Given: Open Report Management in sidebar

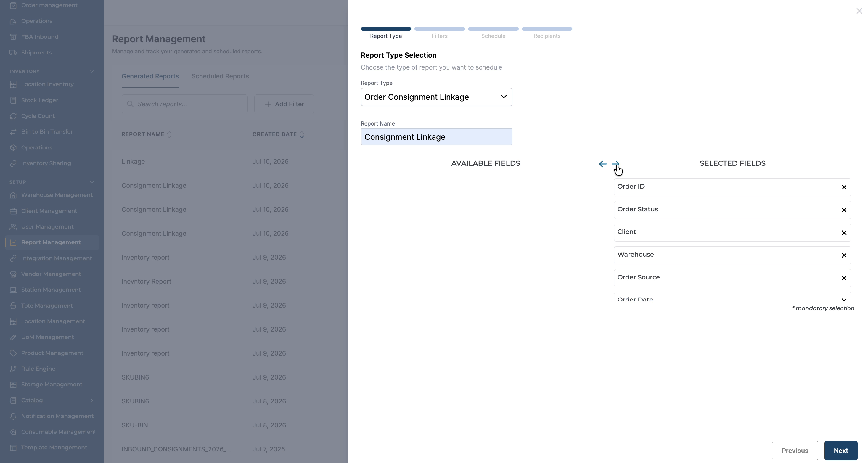Looking at the screenshot, I should tap(51, 242).
